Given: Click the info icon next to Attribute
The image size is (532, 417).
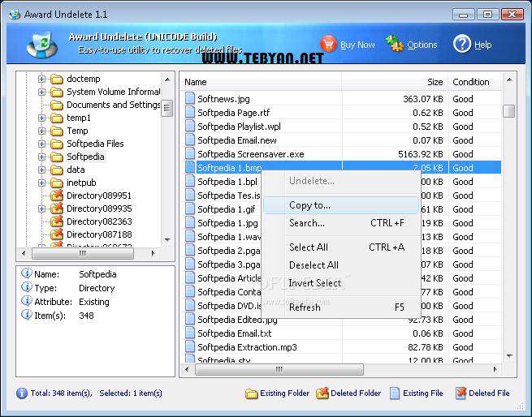Looking at the screenshot, I should pyautogui.click(x=27, y=301).
